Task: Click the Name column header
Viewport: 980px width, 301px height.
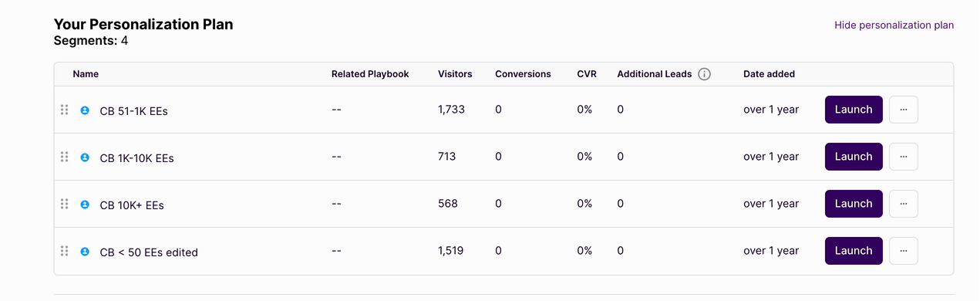Action: pyautogui.click(x=86, y=74)
